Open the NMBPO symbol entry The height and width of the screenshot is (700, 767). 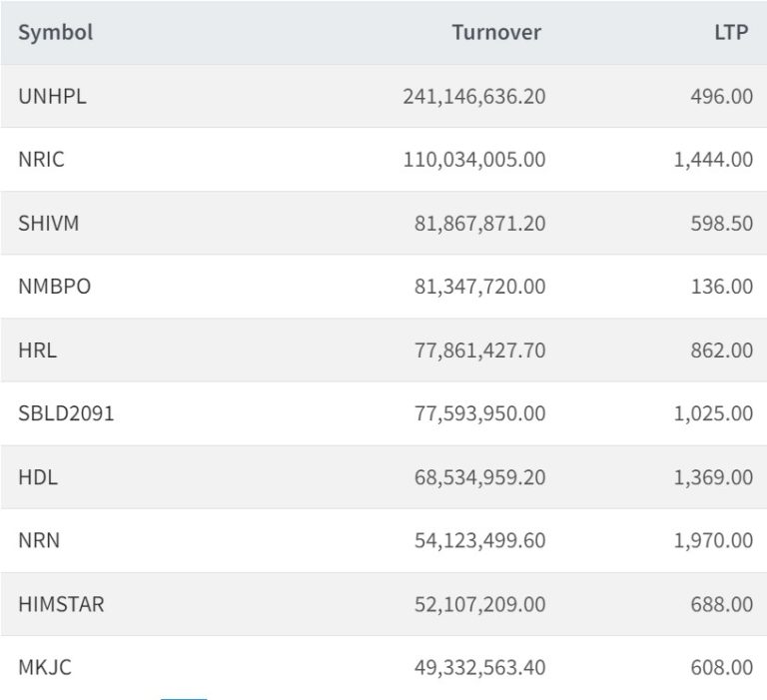55,287
